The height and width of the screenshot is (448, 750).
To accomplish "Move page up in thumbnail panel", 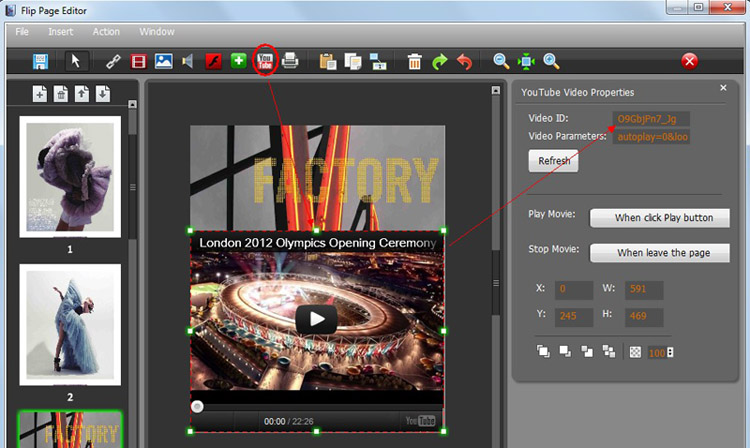I will 82,94.
